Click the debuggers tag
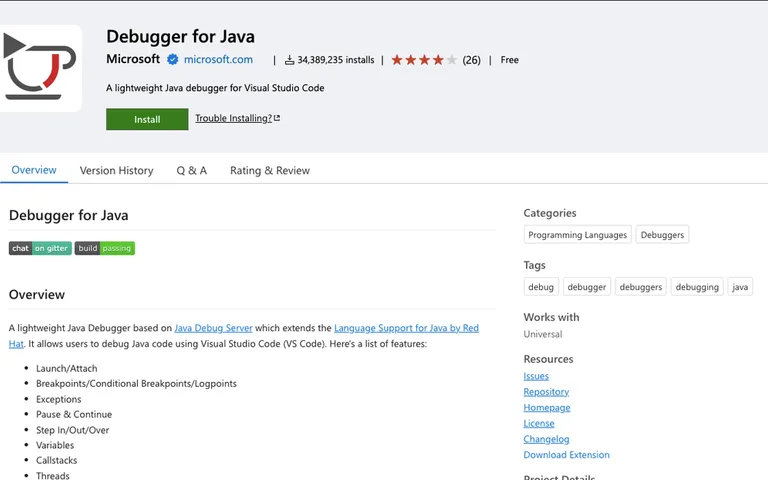 (x=641, y=287)
